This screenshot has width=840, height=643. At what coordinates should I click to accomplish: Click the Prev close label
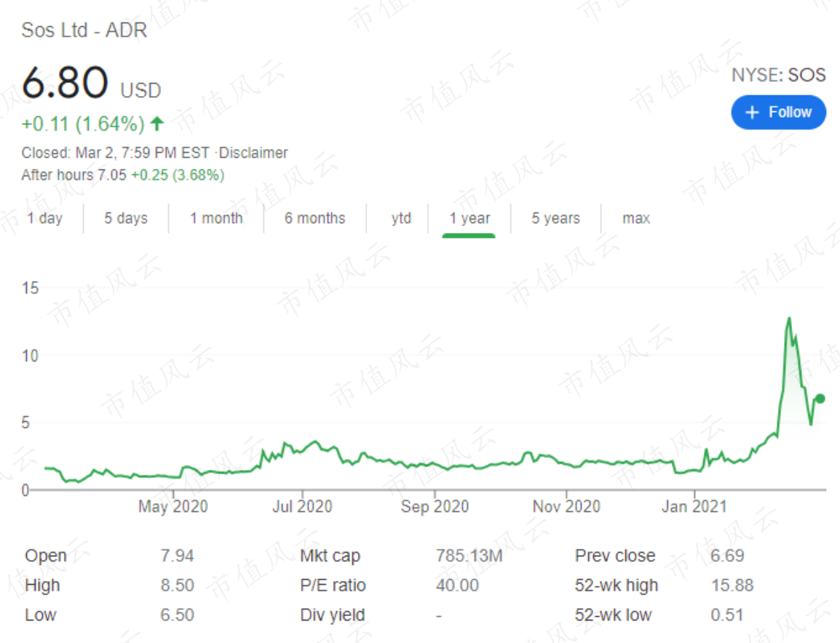click(x=615, y=556)
